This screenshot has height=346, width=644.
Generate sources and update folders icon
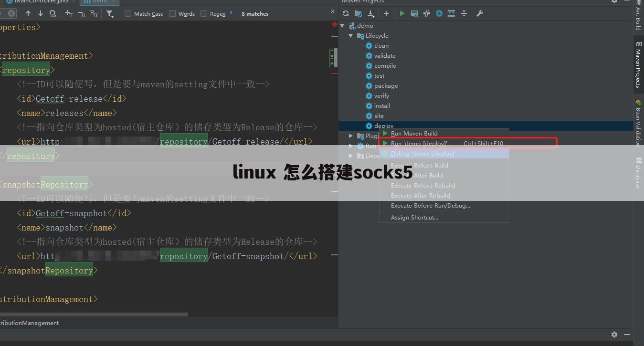[x=358, y=13]
